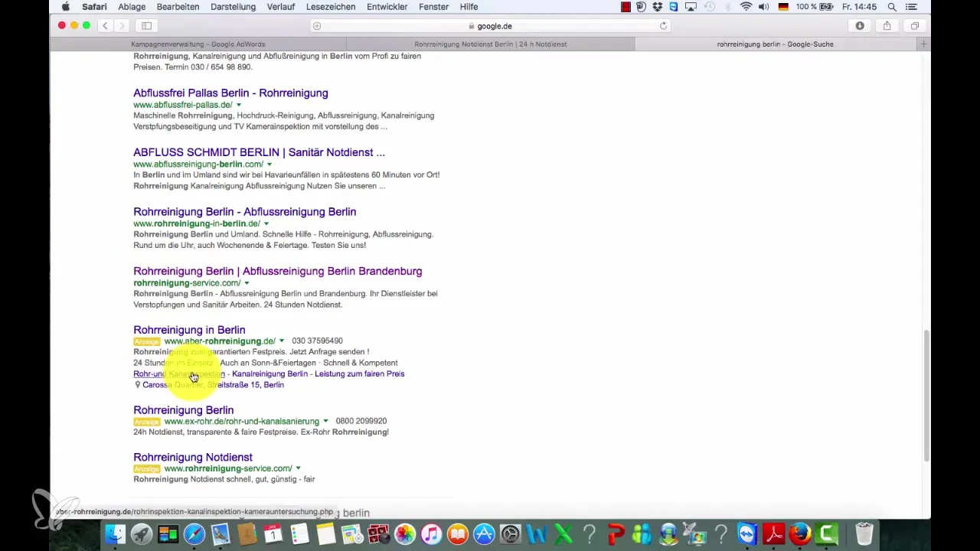Open Dropbox menu bar icon

click(x=658, y=7)
